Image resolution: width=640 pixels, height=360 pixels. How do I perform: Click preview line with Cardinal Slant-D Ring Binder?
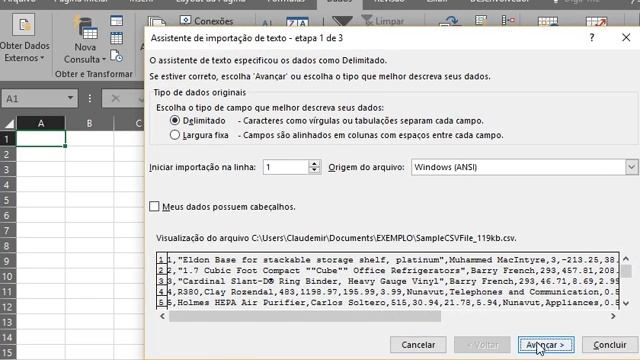click(393, 281)
